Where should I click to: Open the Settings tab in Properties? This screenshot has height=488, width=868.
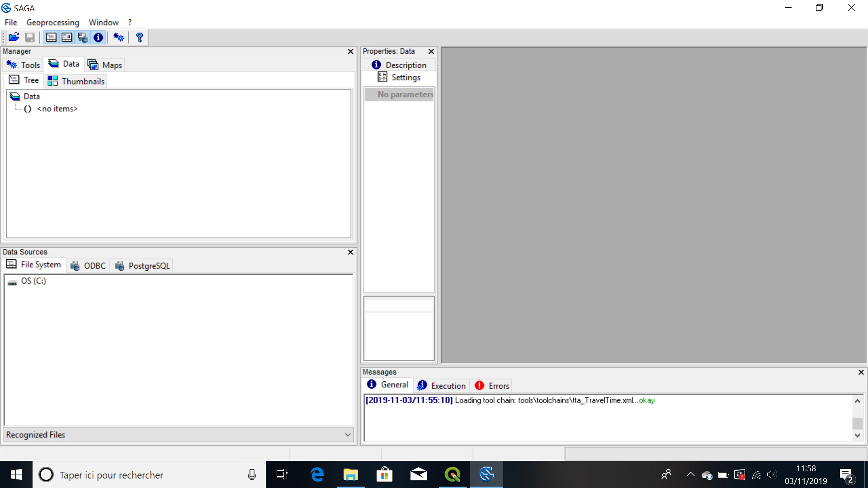[399, 77]
